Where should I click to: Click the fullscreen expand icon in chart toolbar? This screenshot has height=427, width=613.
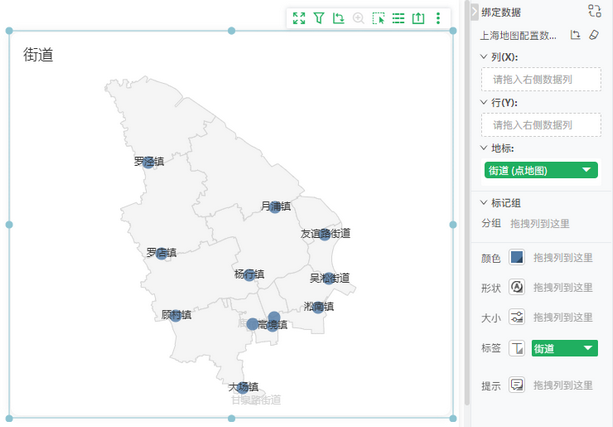point(299,18)
